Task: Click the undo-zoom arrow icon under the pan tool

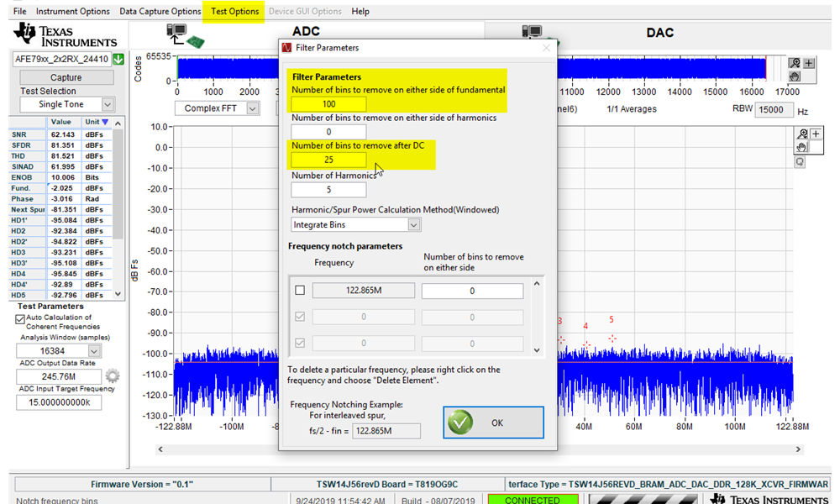Action: pos(800,161)
